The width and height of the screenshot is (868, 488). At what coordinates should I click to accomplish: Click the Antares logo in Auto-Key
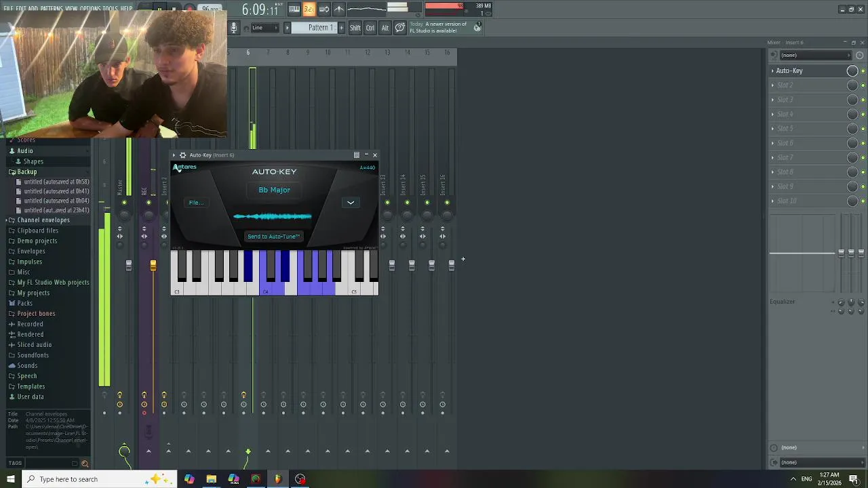184,167
